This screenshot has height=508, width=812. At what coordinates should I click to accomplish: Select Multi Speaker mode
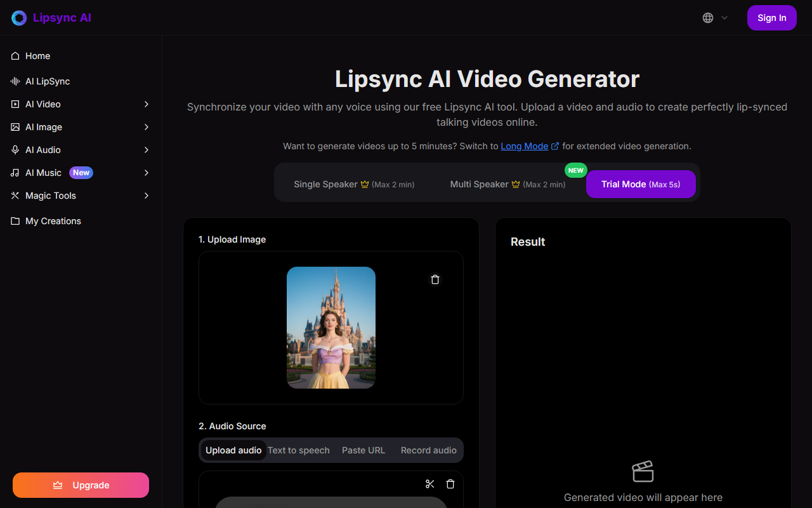point(507,184)
